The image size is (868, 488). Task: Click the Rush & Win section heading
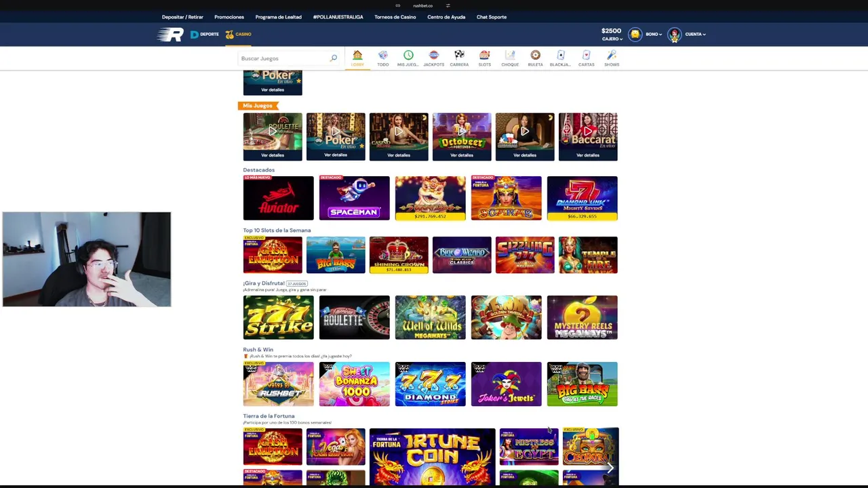(x=258, y=350)
